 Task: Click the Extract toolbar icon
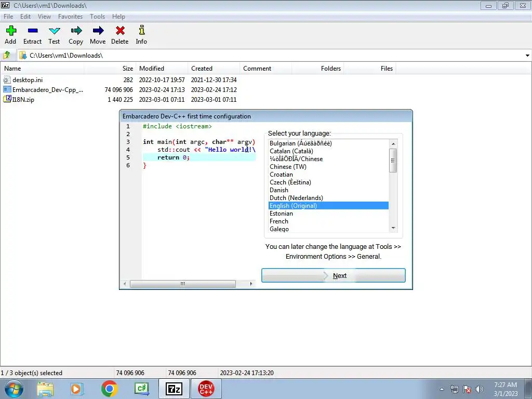(33, 31)
